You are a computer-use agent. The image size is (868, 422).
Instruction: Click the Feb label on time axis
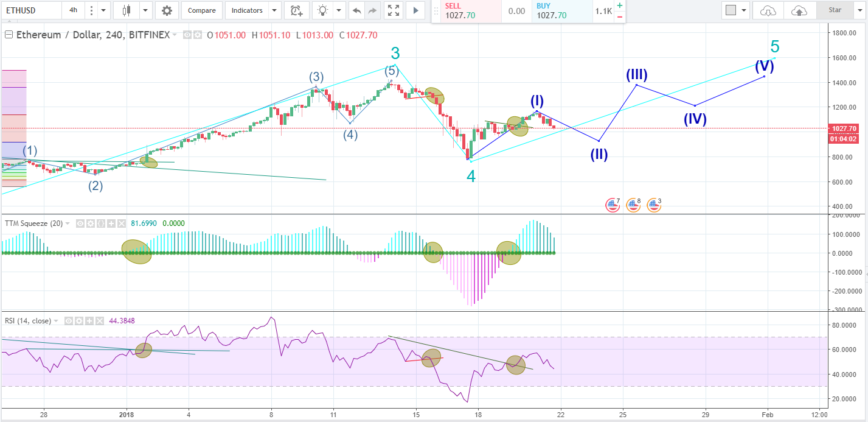tap(767, 415)
